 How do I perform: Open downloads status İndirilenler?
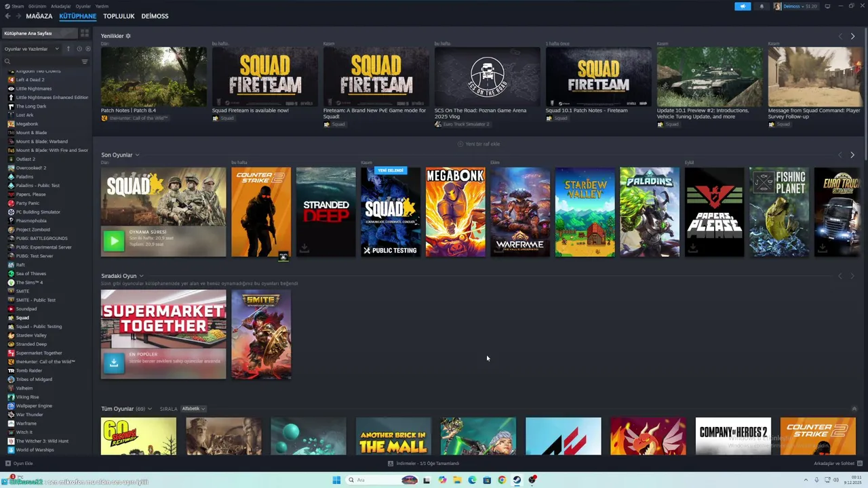pos(423,464)
